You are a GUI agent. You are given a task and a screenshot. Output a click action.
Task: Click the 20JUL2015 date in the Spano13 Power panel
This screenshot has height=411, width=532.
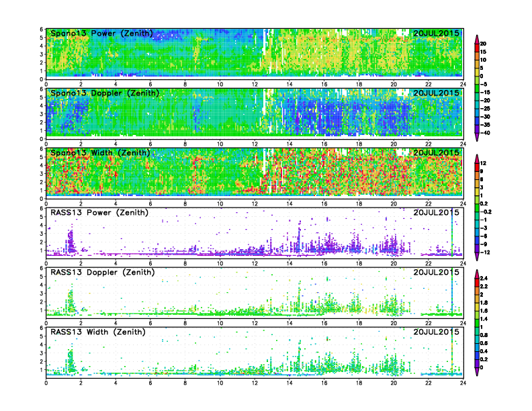[x=436, y=34]
